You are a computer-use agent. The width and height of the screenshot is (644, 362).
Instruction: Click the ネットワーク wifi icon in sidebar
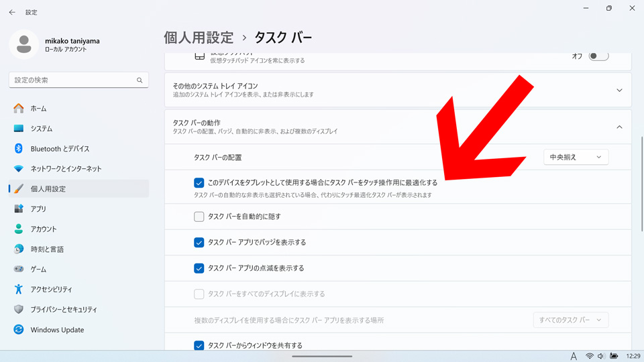click(x=19, y=169)
